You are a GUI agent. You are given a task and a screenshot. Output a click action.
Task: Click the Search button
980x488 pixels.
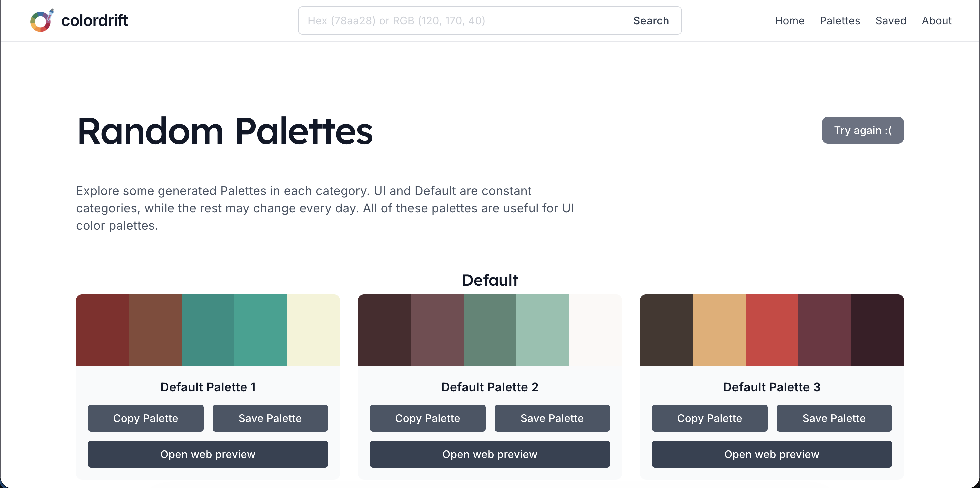[651, 21]
